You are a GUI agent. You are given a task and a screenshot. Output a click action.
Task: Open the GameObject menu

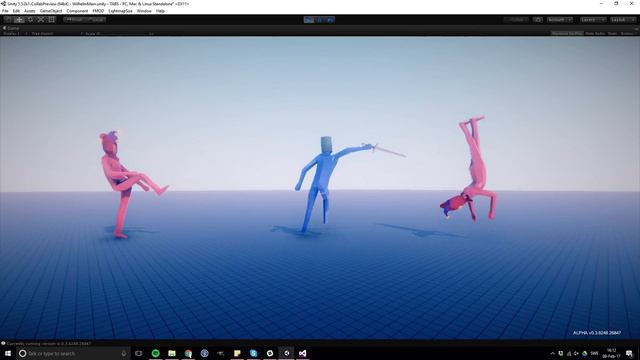pos(51,11)
